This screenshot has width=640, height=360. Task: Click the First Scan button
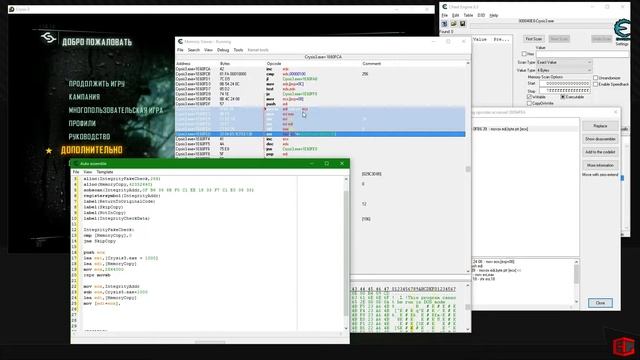tap(533, 39)
